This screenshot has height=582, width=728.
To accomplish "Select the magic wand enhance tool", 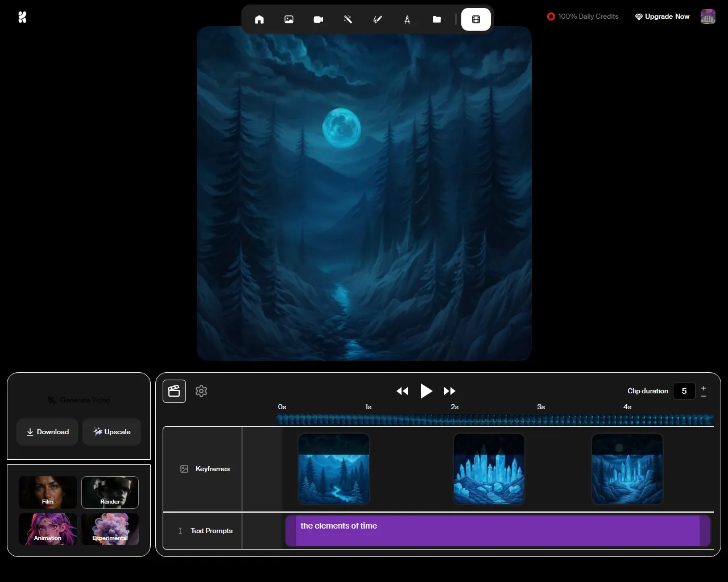I will [x=348, y=19].
